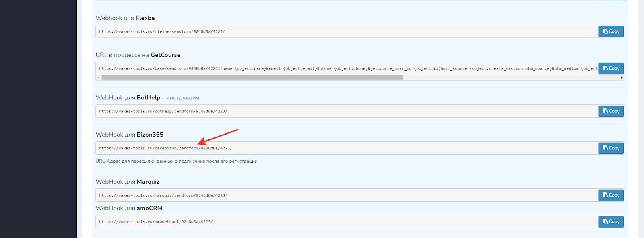Click the clipboard Copy icon for Bizon365
The height and width of the screenshot is (238, 644).
(x=605, y=148)
